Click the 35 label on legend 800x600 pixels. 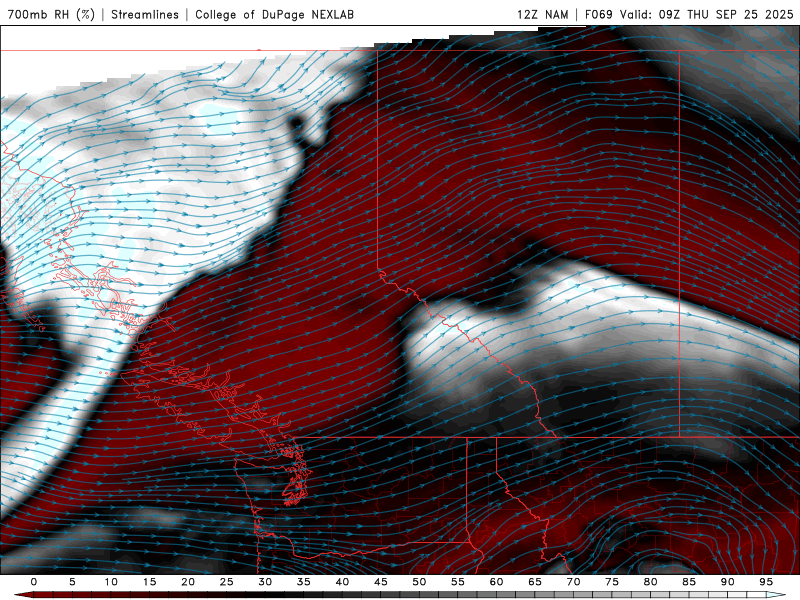click(303, 582)
